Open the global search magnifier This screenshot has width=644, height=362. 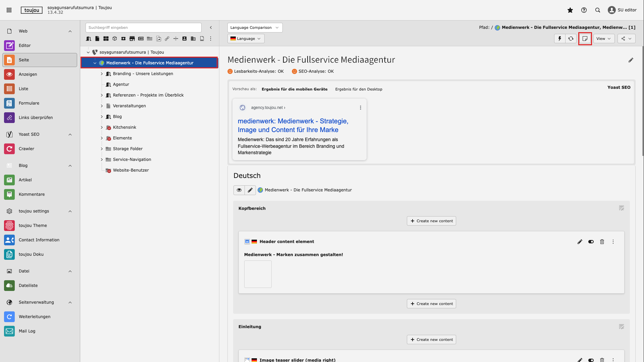click(598, 10)
